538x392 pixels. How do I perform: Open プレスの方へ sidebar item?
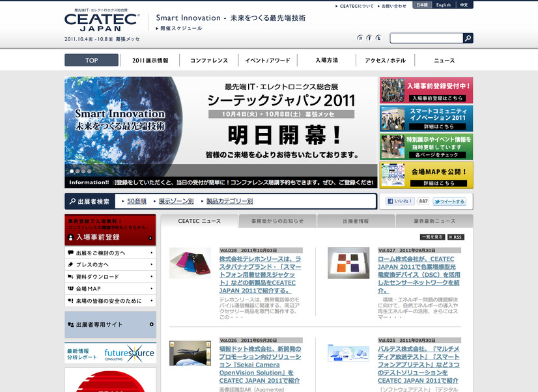[x=110, y=264]
